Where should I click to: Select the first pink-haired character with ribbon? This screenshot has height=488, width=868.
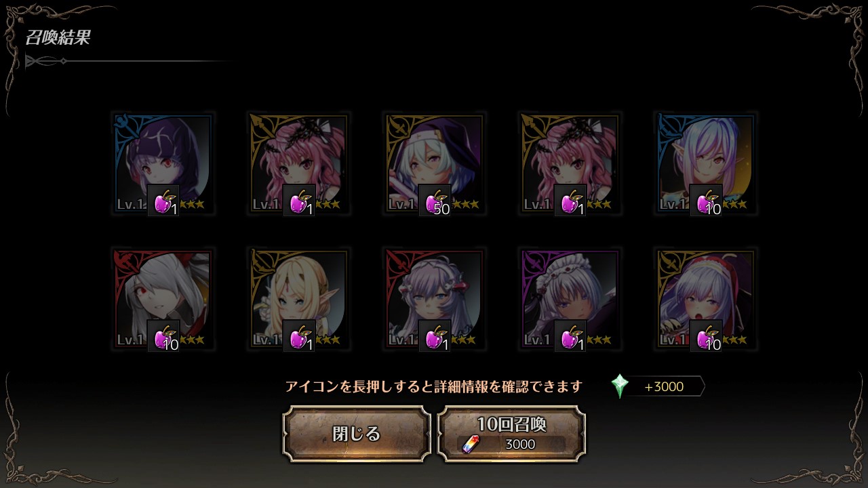pyautogui.click(x=299, y=164)
